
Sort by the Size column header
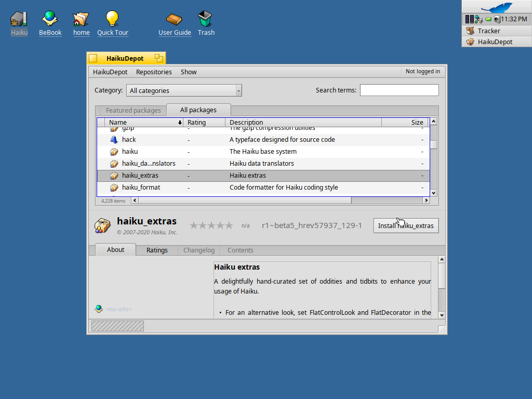[405, 123]
